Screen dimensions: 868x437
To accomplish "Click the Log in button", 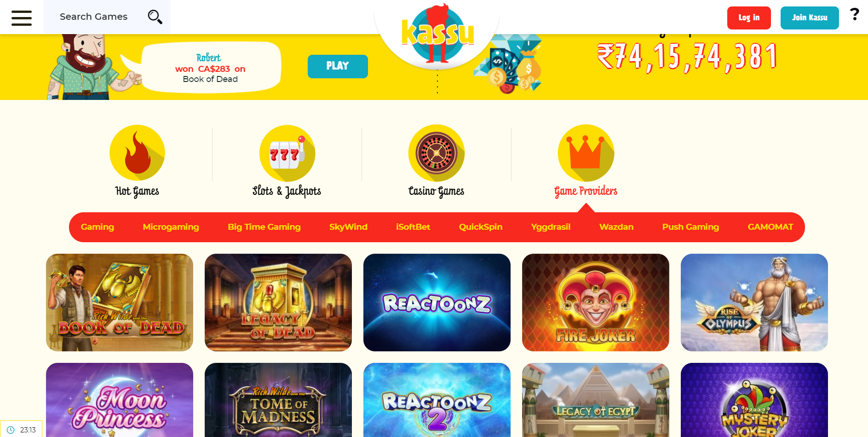I will [749, 18].
